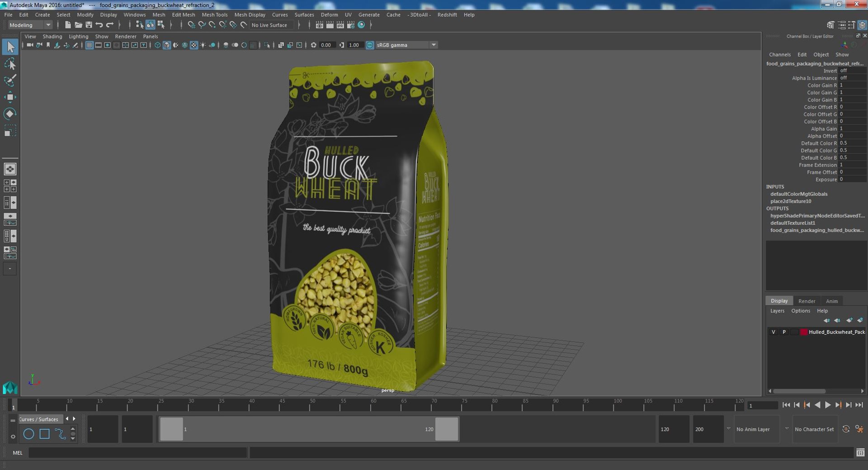Toggle color management ON button
868x470 pixels.
pos(370,45)
